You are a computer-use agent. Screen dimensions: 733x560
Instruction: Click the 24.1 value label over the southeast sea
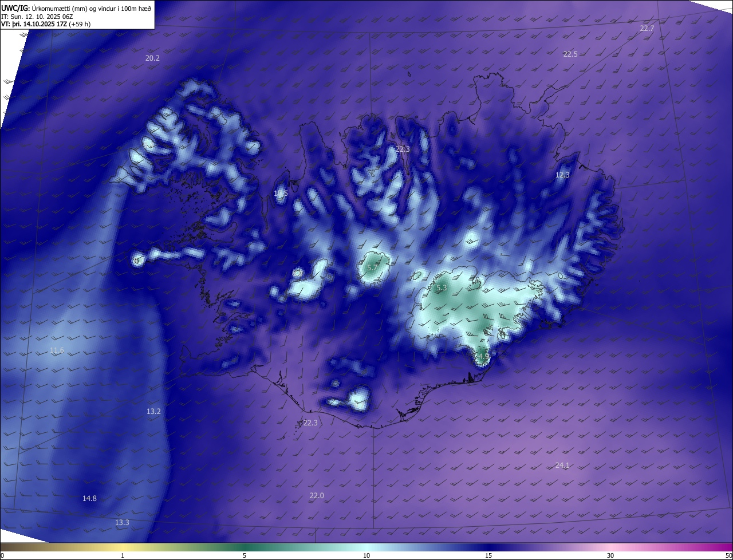point(562,466)
